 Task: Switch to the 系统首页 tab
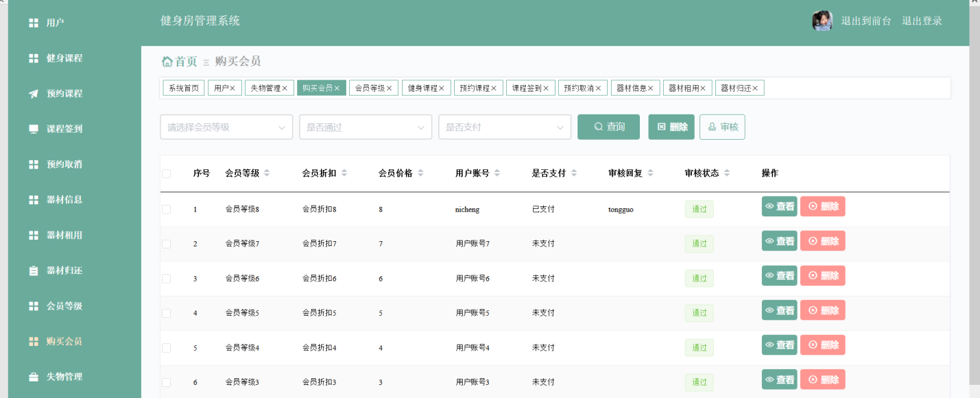tap(184, 88)
